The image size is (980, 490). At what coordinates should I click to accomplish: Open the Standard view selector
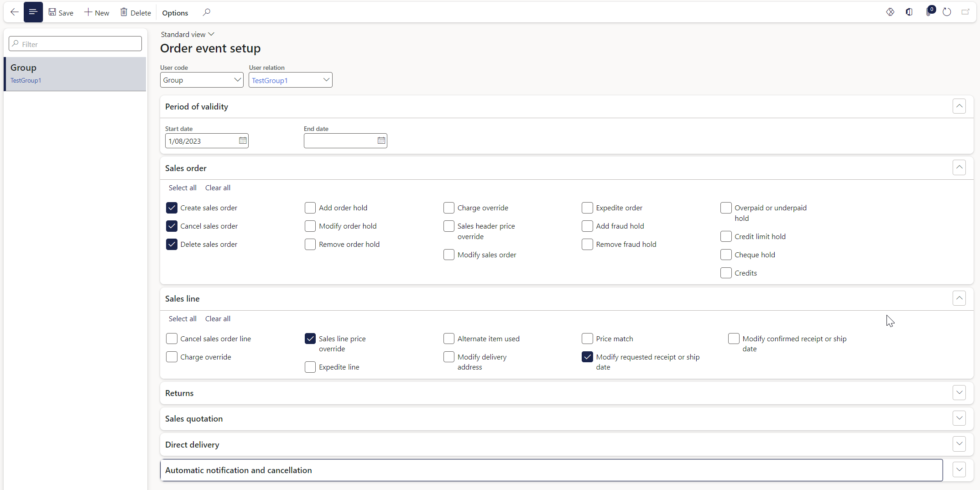click(187, 34)
